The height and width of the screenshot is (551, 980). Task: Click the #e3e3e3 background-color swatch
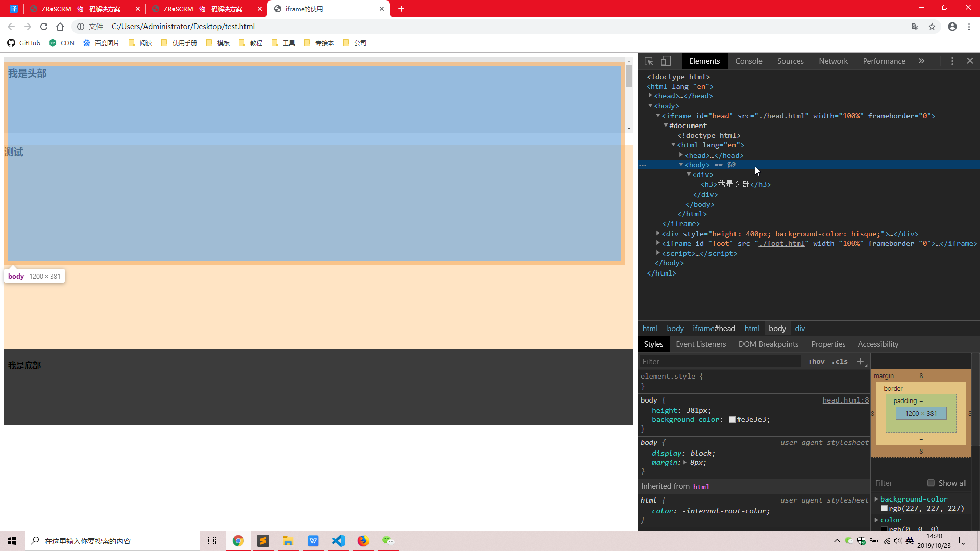[x=732, y=420]
